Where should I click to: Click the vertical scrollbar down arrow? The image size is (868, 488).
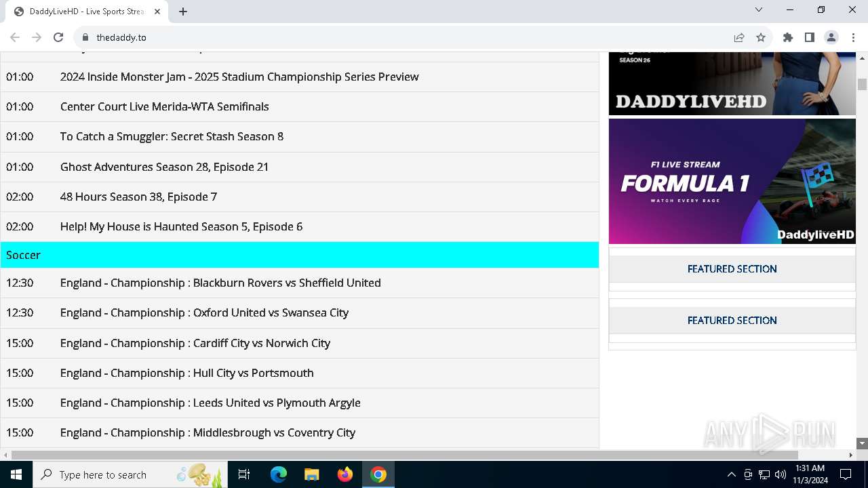862,443
